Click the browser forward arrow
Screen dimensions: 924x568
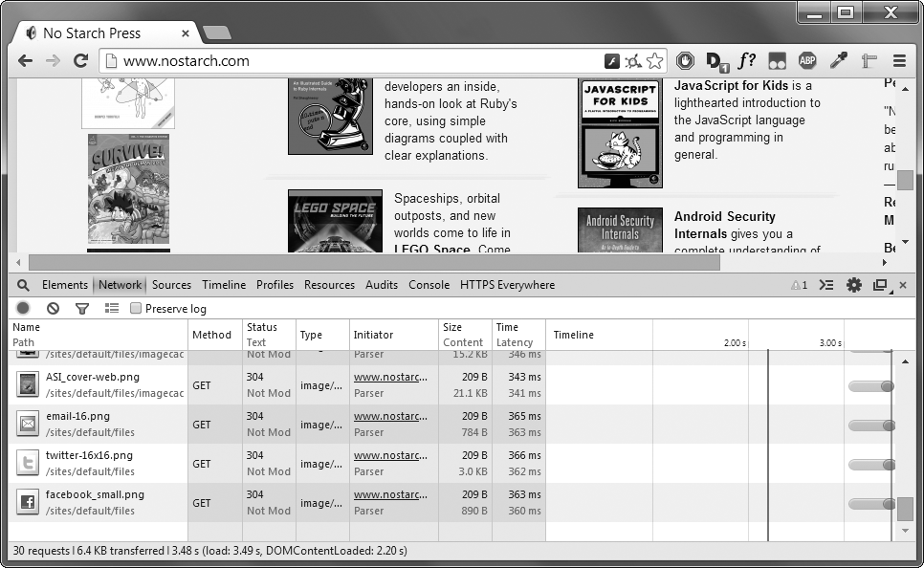click(x=53, y=60)
